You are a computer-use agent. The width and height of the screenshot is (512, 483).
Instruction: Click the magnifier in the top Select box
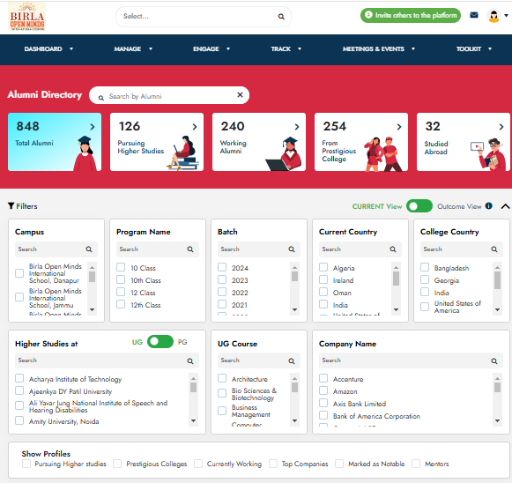[281, 16]
